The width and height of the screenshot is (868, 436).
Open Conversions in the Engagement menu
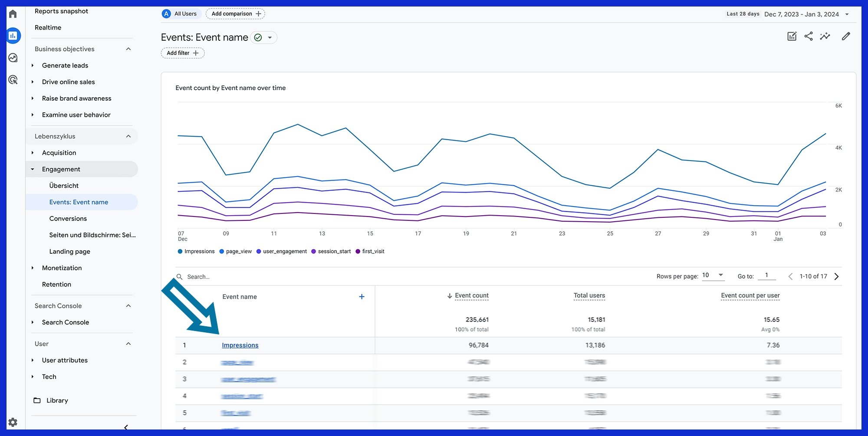(x=68, y=219)
